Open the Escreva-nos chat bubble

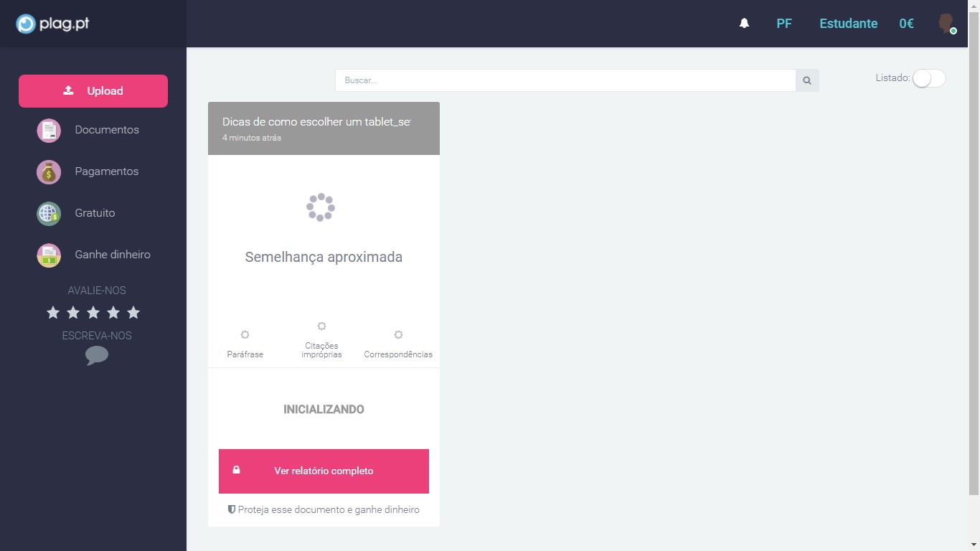coord(97,356)
